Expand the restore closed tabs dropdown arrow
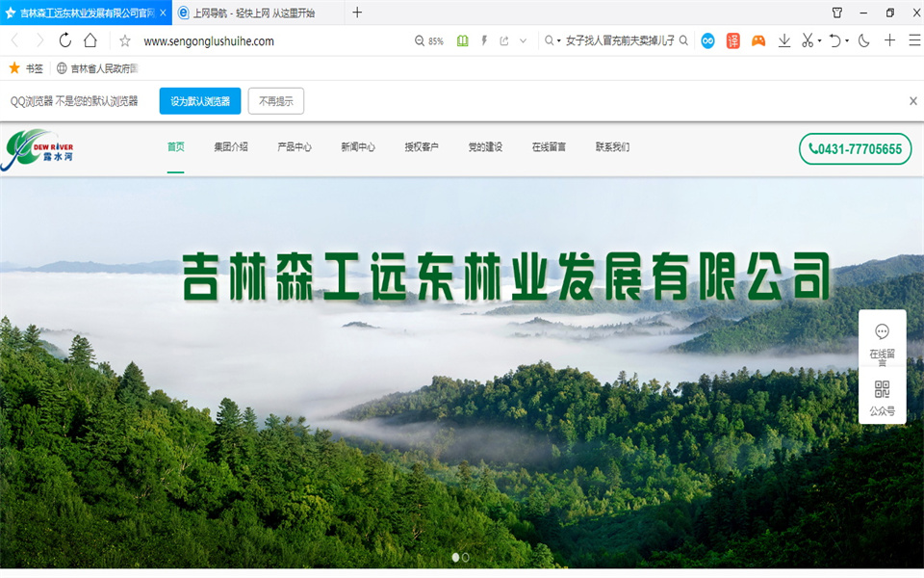 847,41
